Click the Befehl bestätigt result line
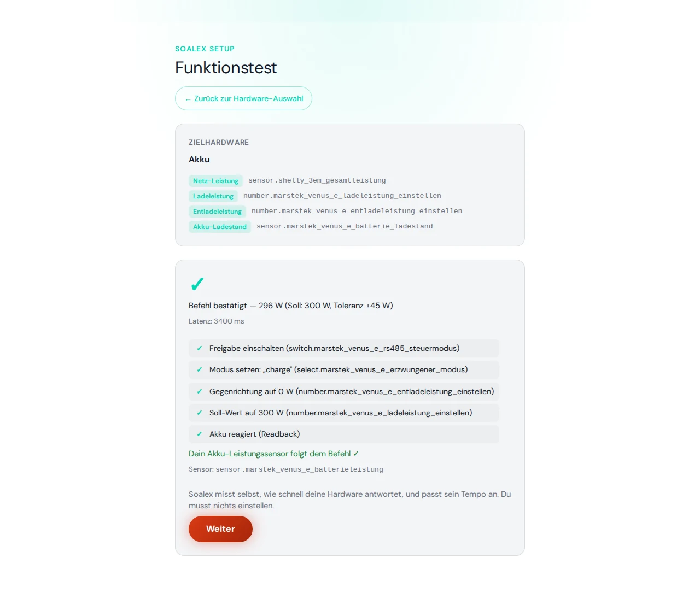The image size is (700, 599). pos(291,306)
